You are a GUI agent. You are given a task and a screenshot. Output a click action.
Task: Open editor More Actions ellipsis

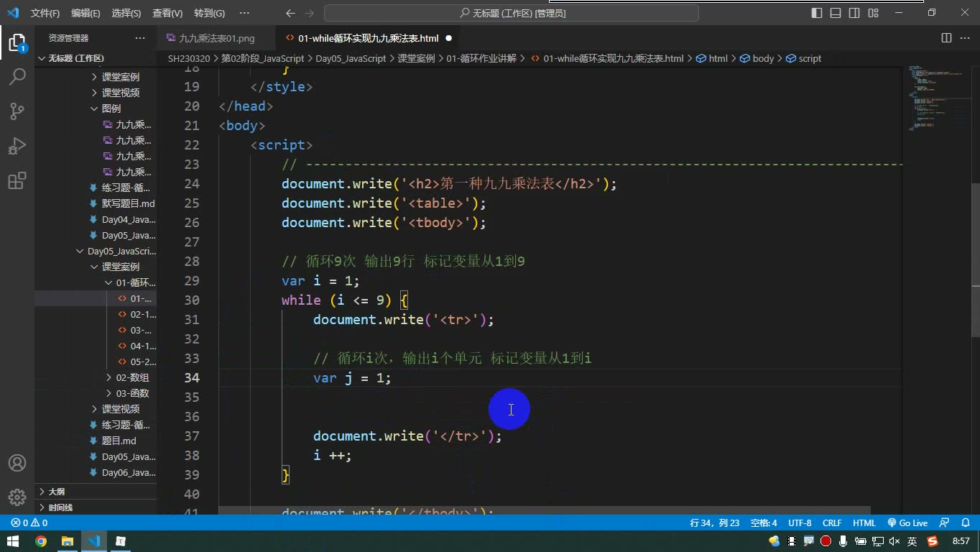[x=964, y=38]
